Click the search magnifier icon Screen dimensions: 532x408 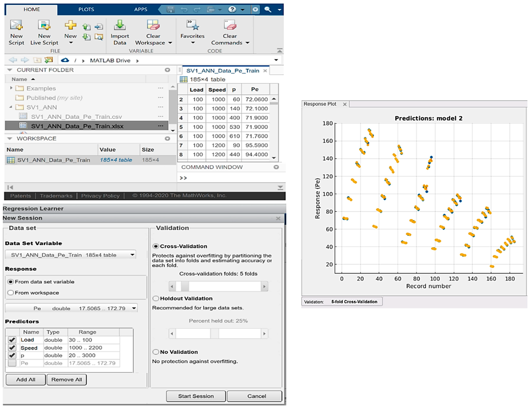[x=268, y=10]
